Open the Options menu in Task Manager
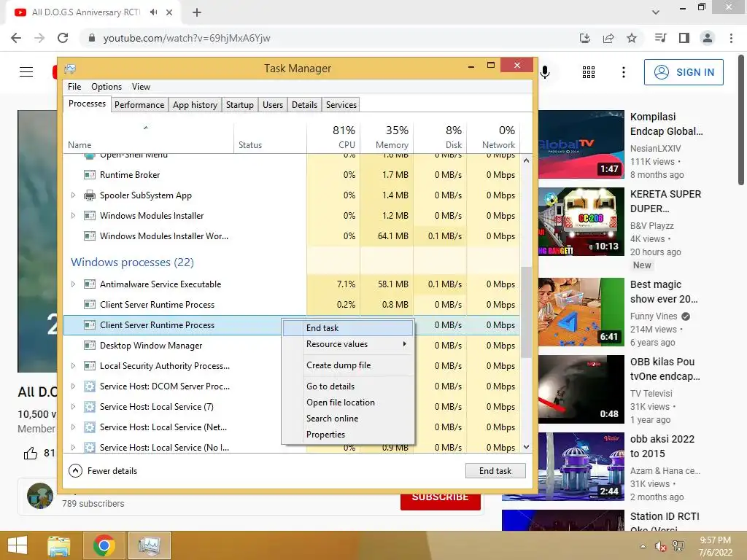Image resolution: width=747 pixels, height=560 pixels. pyautogui.click(x=107, y=87)
